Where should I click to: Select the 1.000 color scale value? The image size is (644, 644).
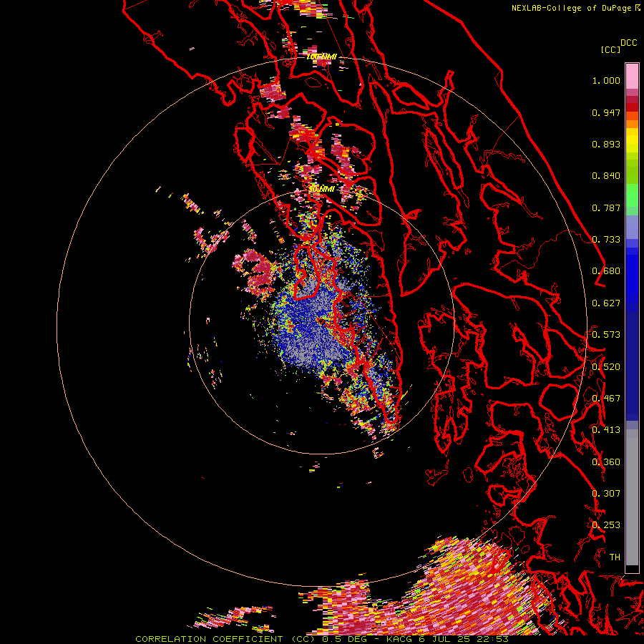(x=606, y=80)
